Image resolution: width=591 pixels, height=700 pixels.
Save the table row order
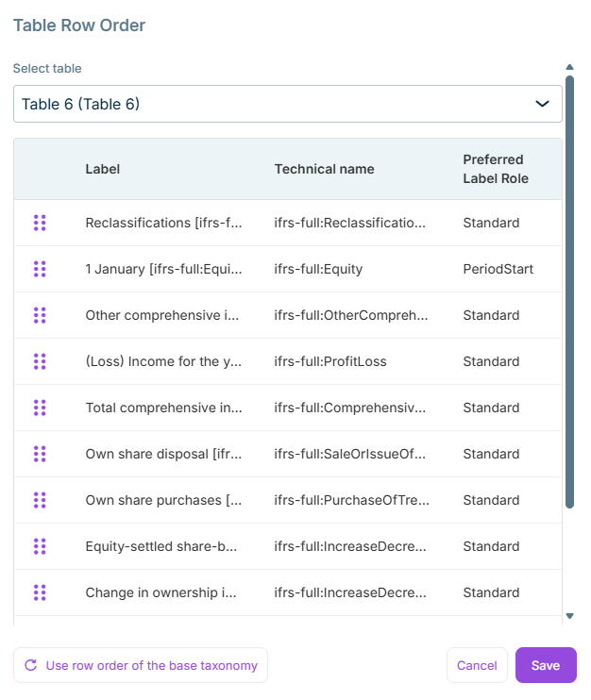546,665
